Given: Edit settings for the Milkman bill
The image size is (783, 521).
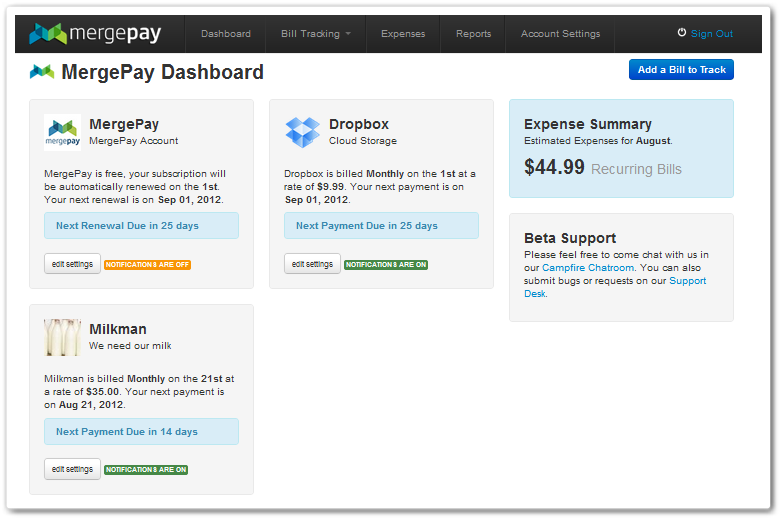Looking at the screenshot, I should pos(72,469).
